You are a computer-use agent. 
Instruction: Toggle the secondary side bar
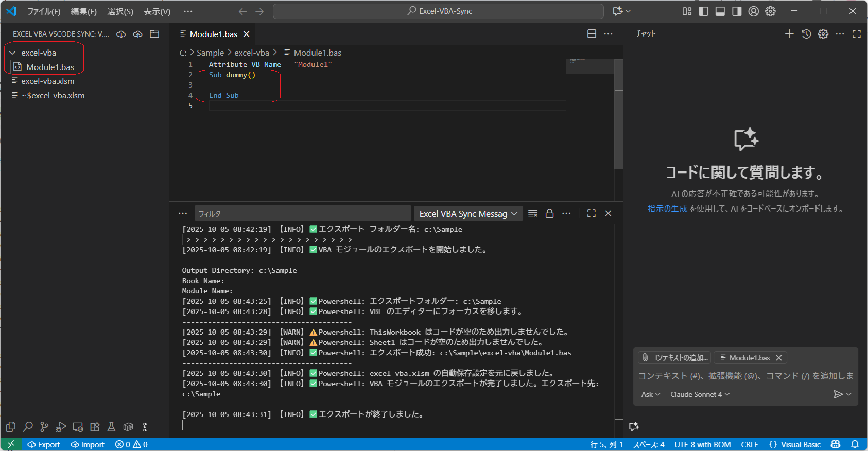[737, 11]
